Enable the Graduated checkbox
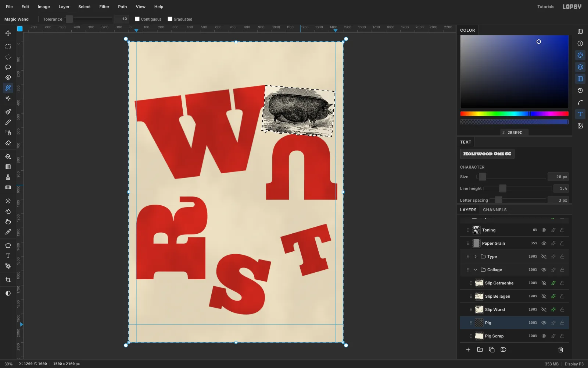588x368 pixels. pos(170,19)
